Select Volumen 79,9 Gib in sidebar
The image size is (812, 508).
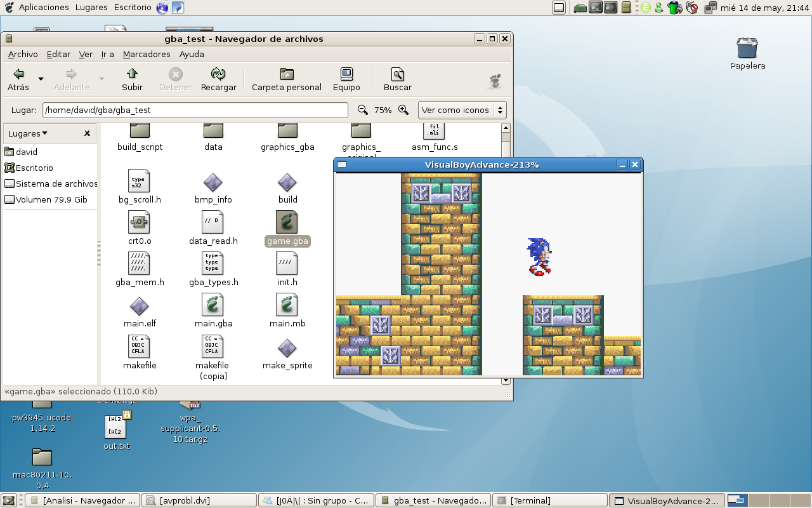click(x=46, y=199)
